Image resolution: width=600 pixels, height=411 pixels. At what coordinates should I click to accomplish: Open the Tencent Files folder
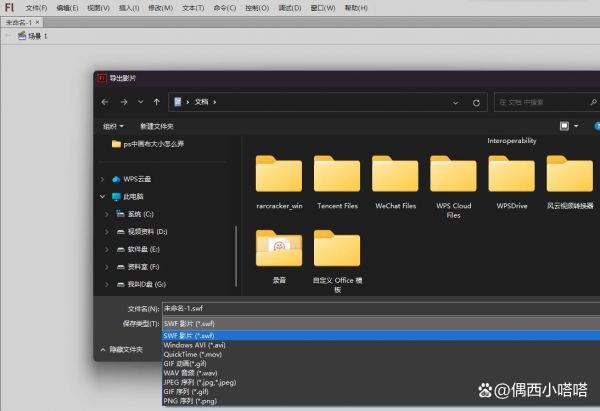(x=337, y=180)
